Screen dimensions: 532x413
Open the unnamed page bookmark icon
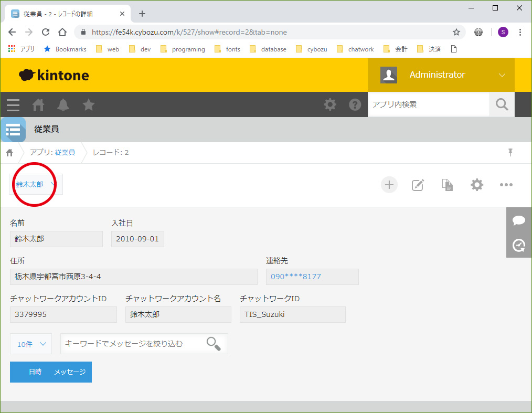coord(454,49)
